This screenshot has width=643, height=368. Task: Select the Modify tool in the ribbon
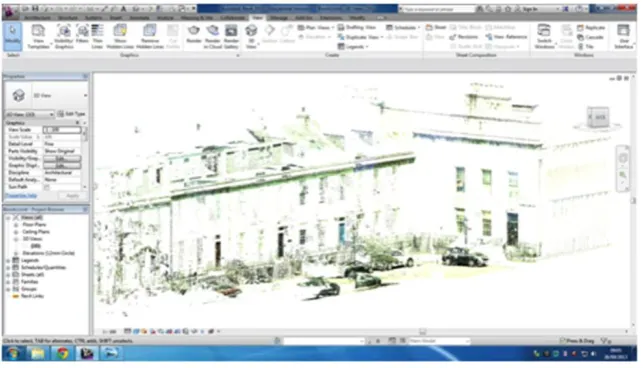point(13,36)
